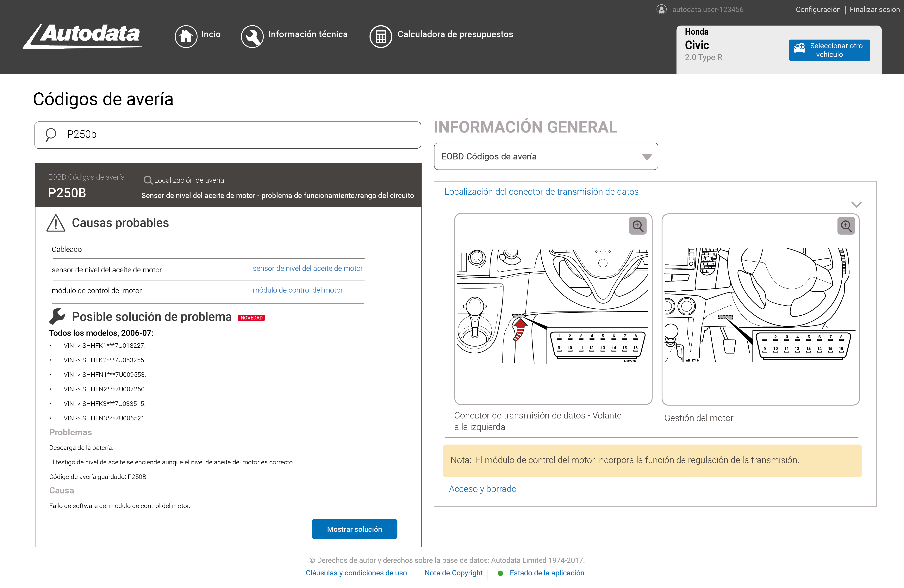
Task: Select the Información técnica wrench icon
Action: point(252,36)
